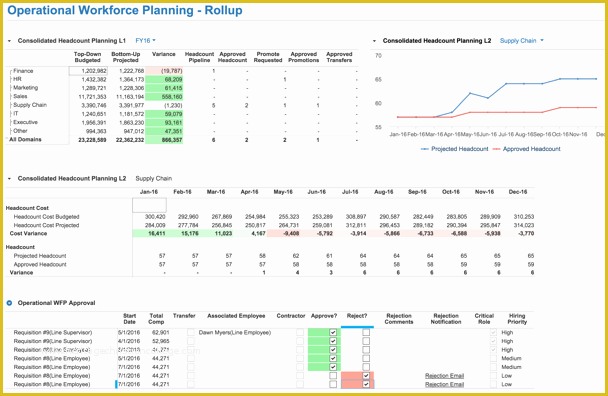Viewport: 608px width, 396px height.
Task: Select the Projected Headcount row label in table
Action: point(40,256)
